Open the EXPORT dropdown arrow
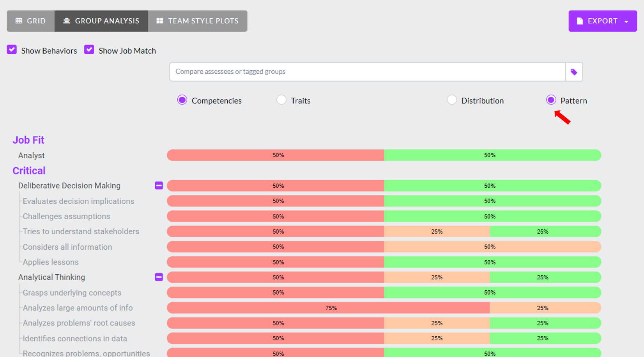 (627, 21)
